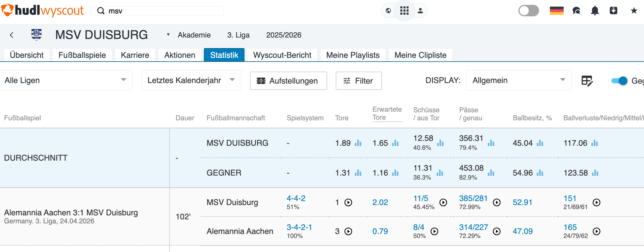Open the Wyscout-Bericht tab
644x252 pixels.
282,55
